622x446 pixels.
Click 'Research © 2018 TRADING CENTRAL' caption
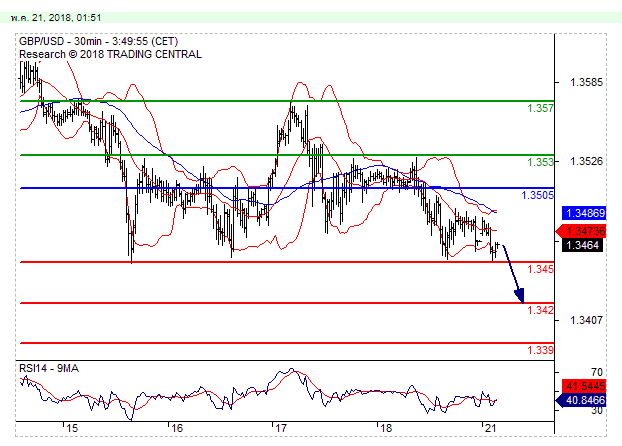coord(110,54)
